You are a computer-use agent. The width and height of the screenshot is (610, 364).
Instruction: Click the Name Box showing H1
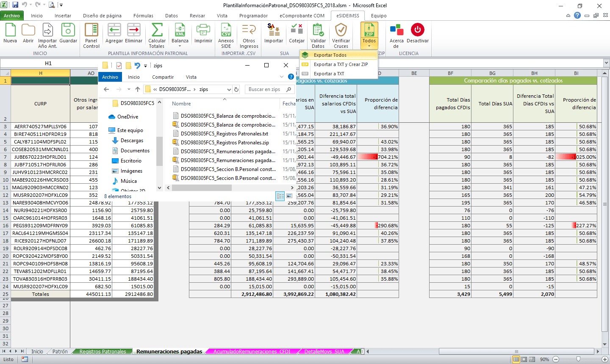48,63
